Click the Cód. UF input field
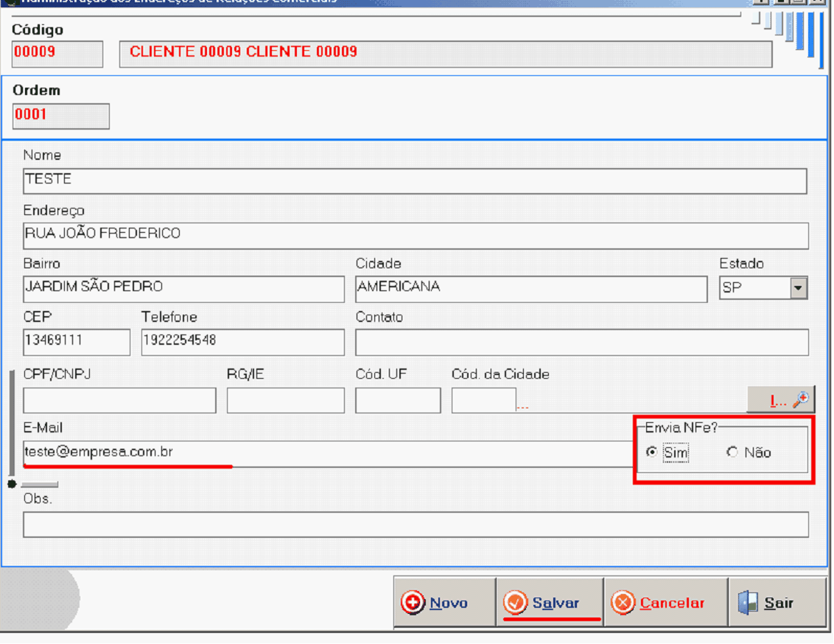The width and height of the screenshot is (834, 644). 398,400
